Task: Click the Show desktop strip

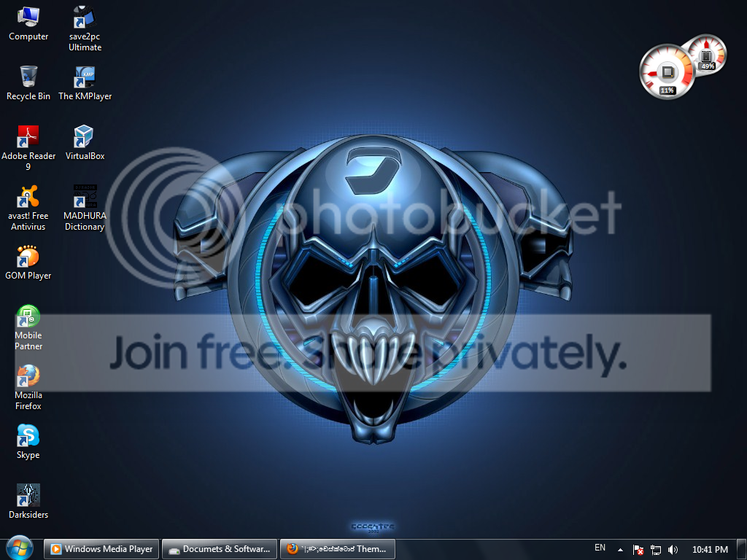Action: (x=742, y=550)
